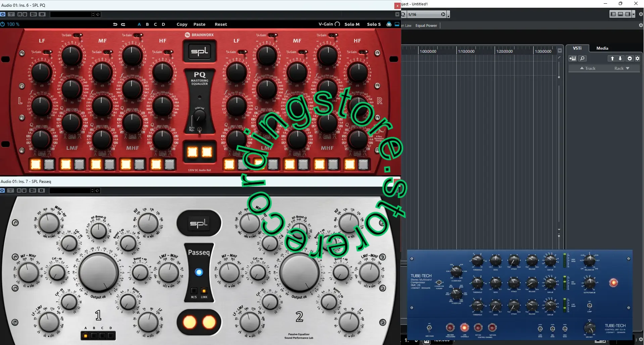Expand the Rack section arrow
Image resolution: width=644 pixels, height=345 pixels.
(628, 68)
